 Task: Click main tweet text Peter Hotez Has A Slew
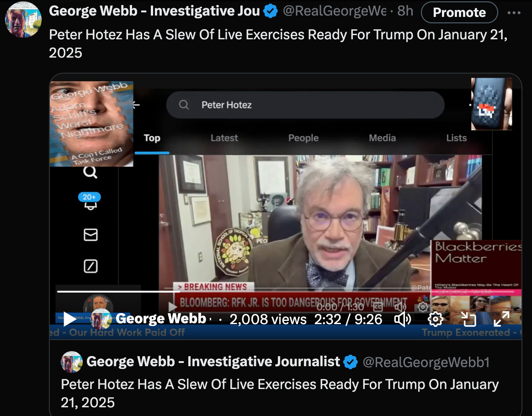tap(278, 43)
